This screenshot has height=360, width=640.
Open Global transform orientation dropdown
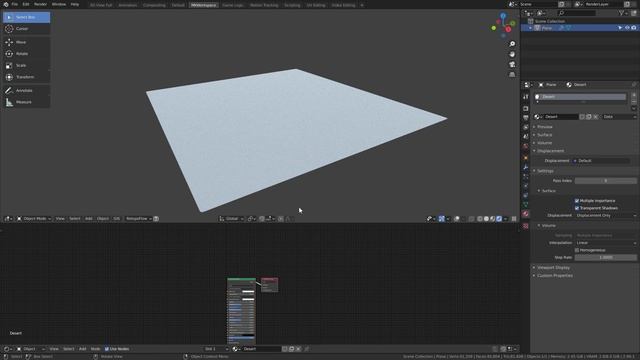pos(231,219)
